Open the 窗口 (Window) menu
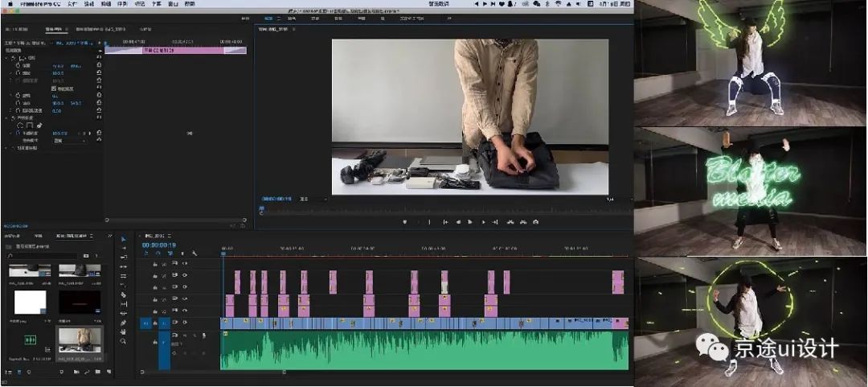The height and width of the screenshot is (387, 868). [x=173, y=3]
